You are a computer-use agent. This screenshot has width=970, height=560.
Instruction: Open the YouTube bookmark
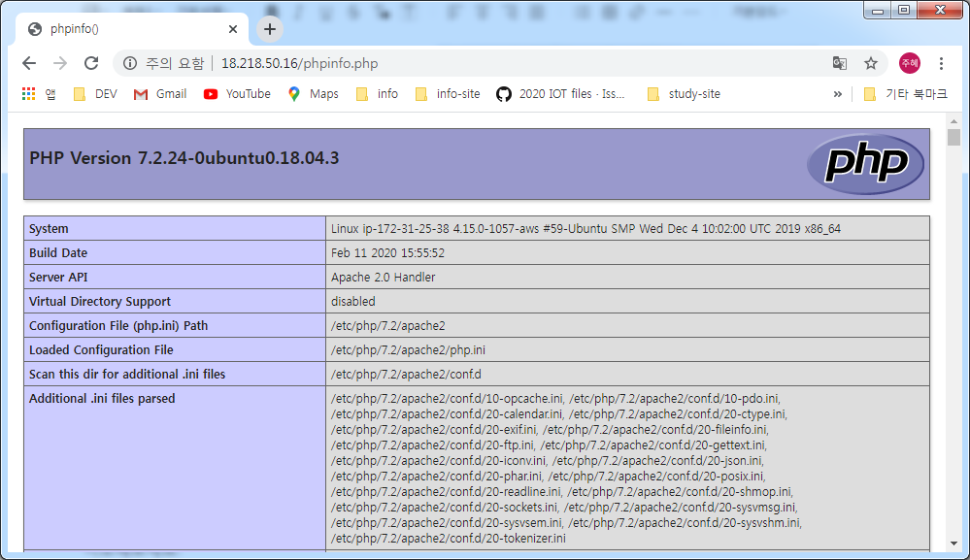point(238,94)
